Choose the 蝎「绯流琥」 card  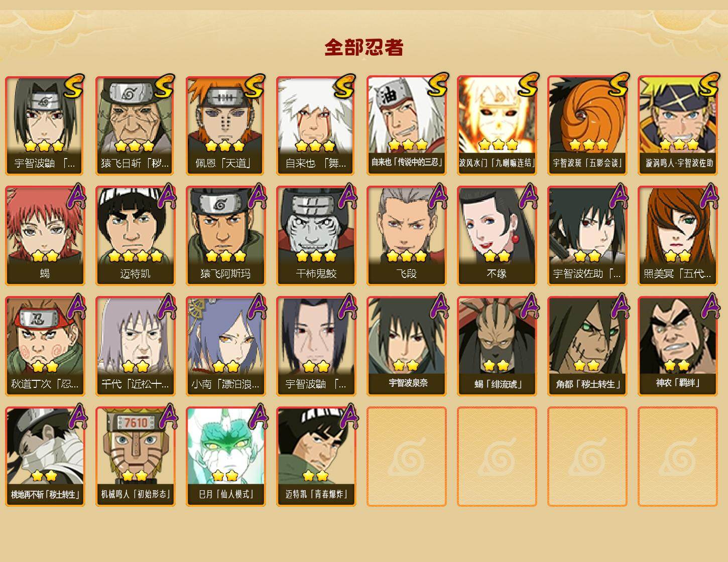pyautogui.click(x=497, y=346)
